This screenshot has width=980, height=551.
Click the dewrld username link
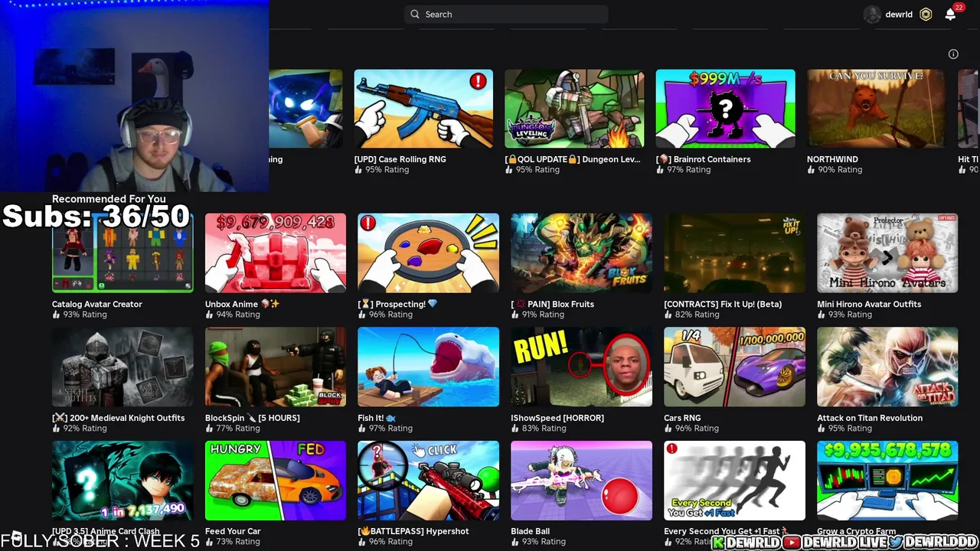(x=899, y=15)
